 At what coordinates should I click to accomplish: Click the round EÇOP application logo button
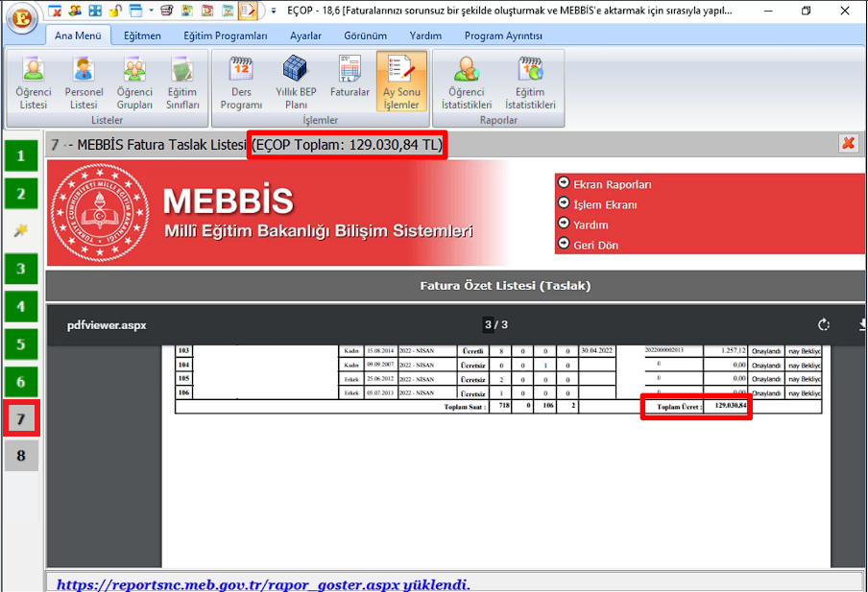tap(21, 17)
